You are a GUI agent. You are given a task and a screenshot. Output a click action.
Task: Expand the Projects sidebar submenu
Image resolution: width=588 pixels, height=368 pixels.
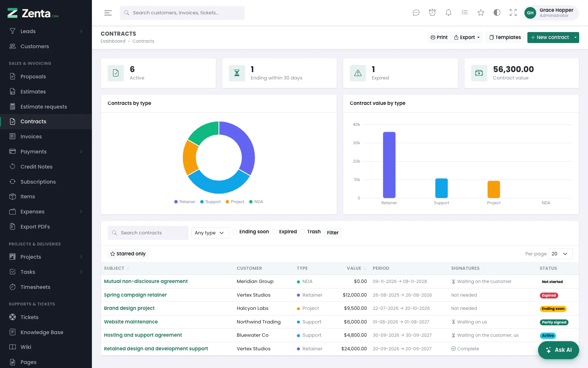pos(81,257)
